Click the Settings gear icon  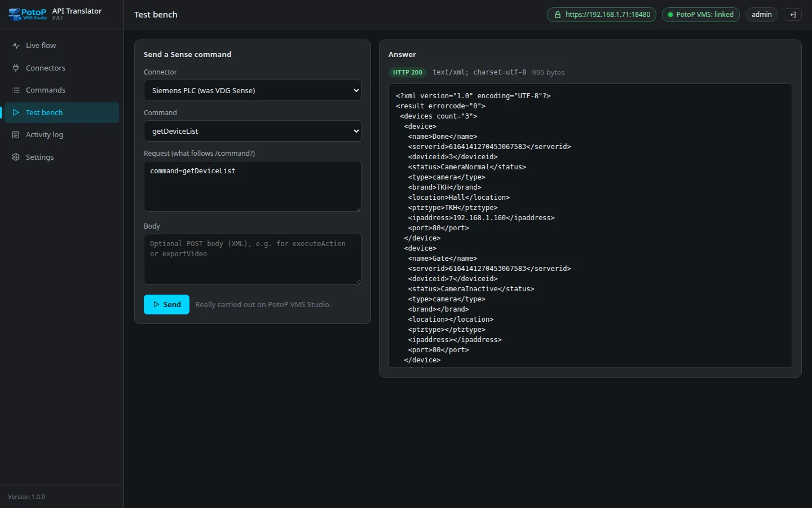[16, 157]
